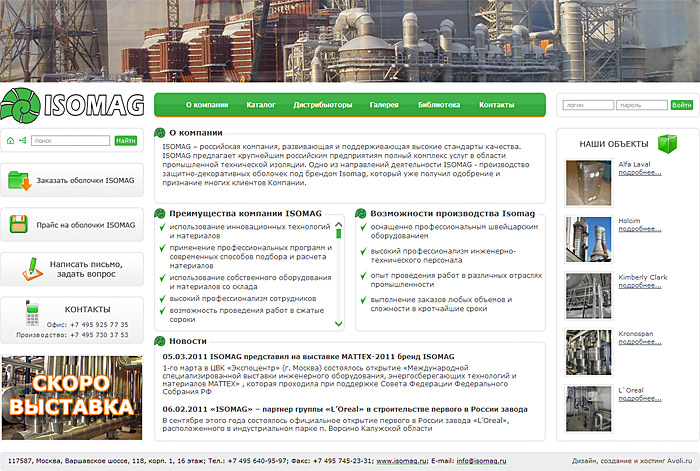Click подробнее under Alfa Laval
This screenshot has width=700, height=471.
640,172
